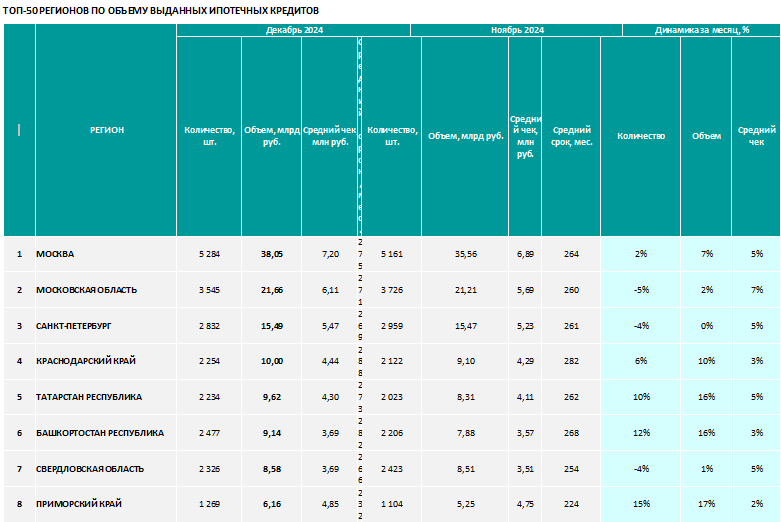Click Krasnodar's December volume '10,00'
The width and height of the screenshot is (781, 522).
(x=271, y=361)
